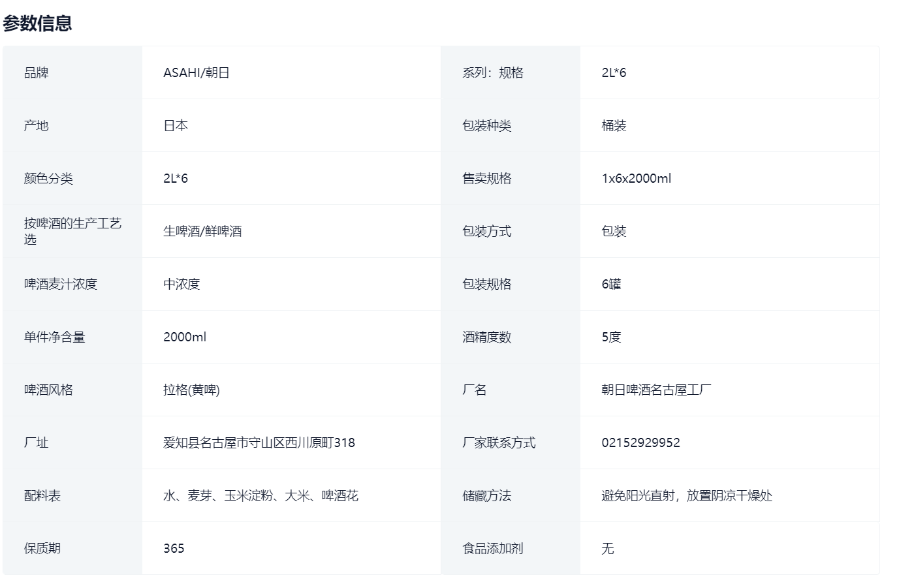Screen dimensions: 899x588
Task: Click the 按啤酒的生产工艺选 label
Action: point(72,231)
